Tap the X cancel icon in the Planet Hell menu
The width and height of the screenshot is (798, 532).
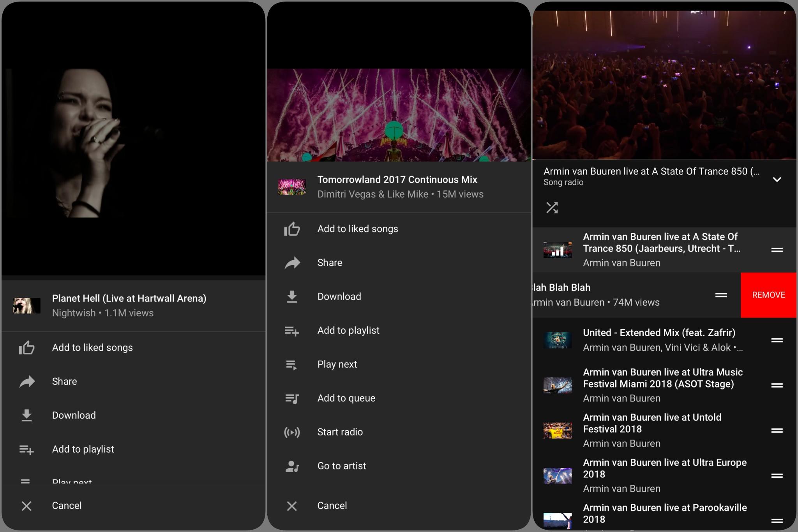[26, 506]
